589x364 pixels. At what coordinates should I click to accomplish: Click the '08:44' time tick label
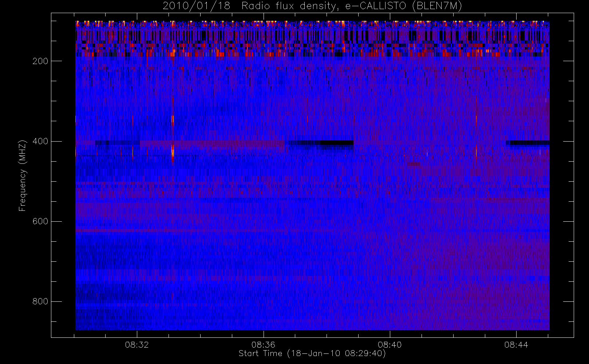(x=516, y=345)
